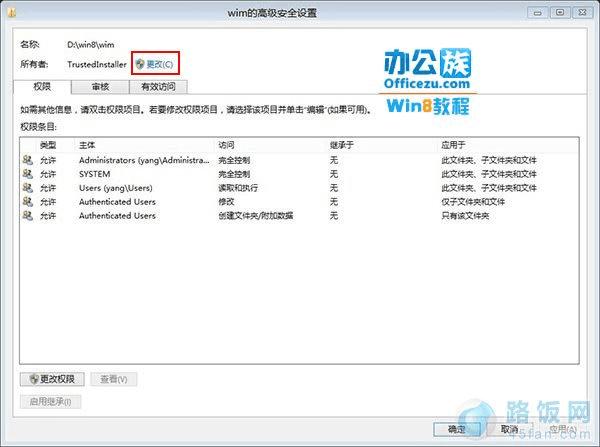Viewport: 600px width, 447px height.
Task: Click the 创建文件夹/附加数据 access value
Action: [x=256, y=215]
